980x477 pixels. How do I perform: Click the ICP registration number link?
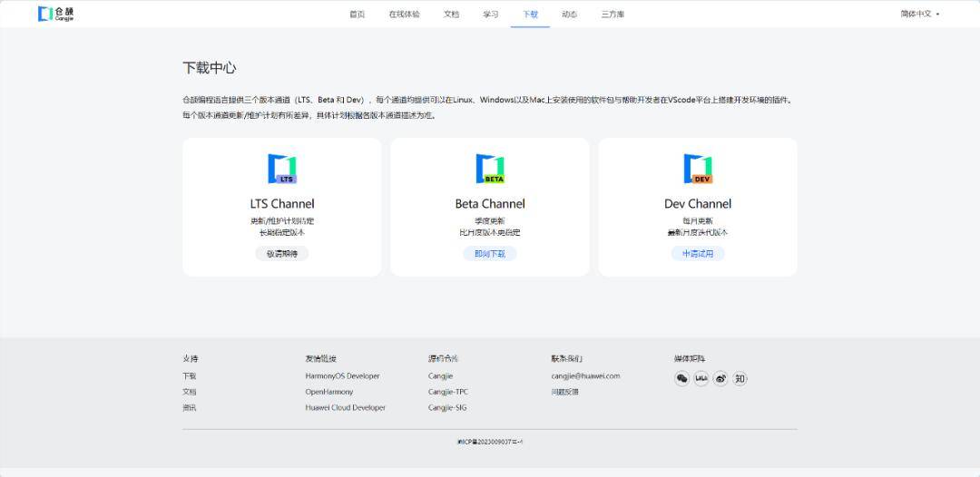coord(490,442)
